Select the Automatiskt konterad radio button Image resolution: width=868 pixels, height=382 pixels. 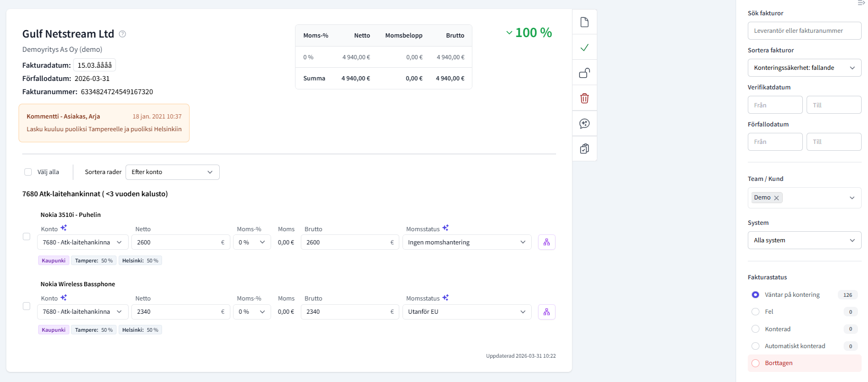(755, 346)
